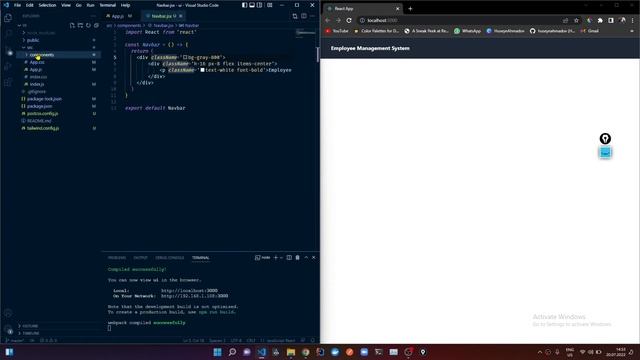Viewport: 640px width, 360px height.
Task: Open the Search view in the activity bar
Action: coord(8,34)
